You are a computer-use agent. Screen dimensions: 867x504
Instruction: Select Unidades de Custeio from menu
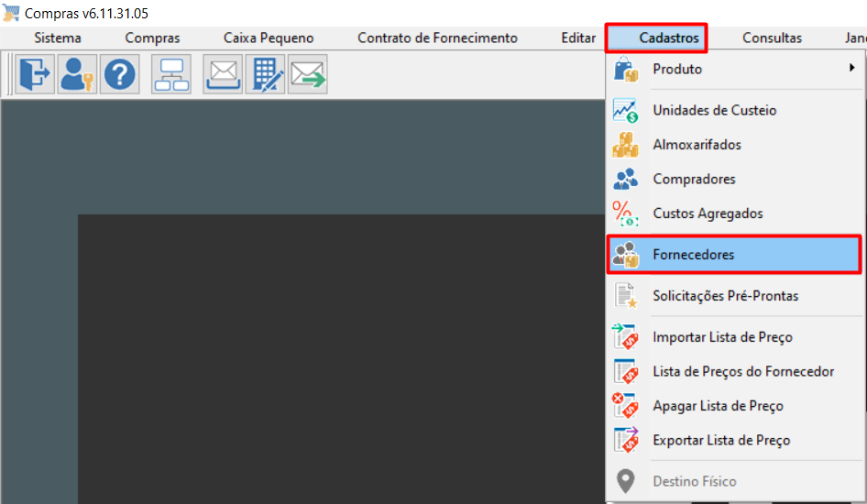pos(735,111)
